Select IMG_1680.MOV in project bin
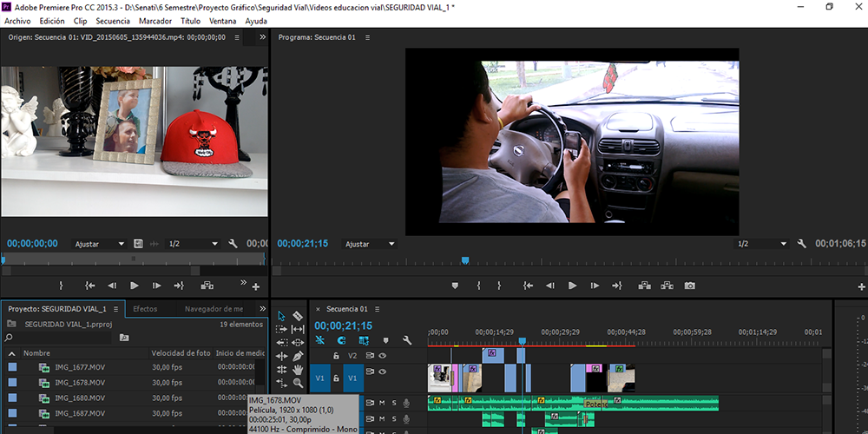Screen dimensions: 868x434 80,398
